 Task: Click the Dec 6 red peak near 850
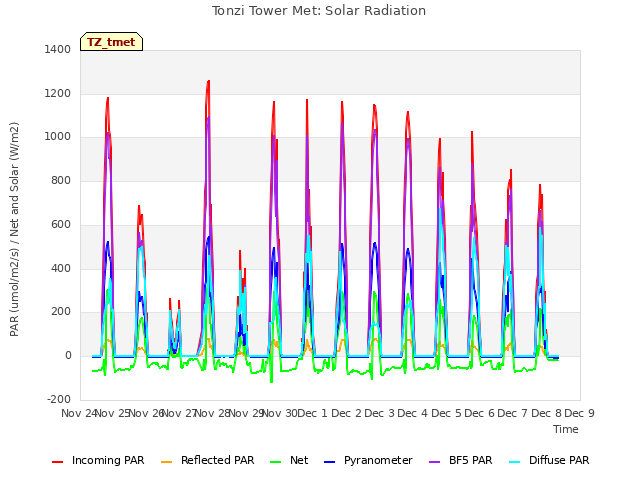(x=511, y=170)
